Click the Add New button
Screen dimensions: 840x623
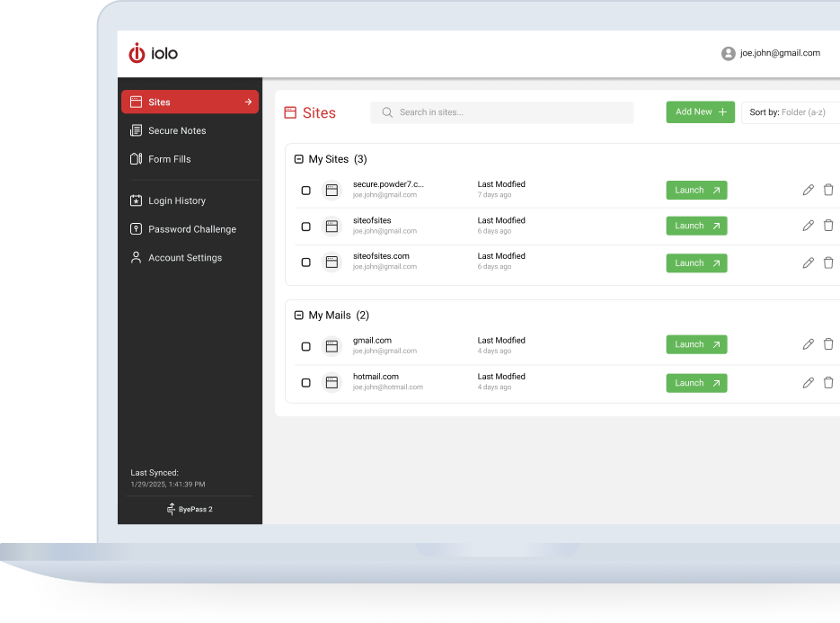click(700, 112)
